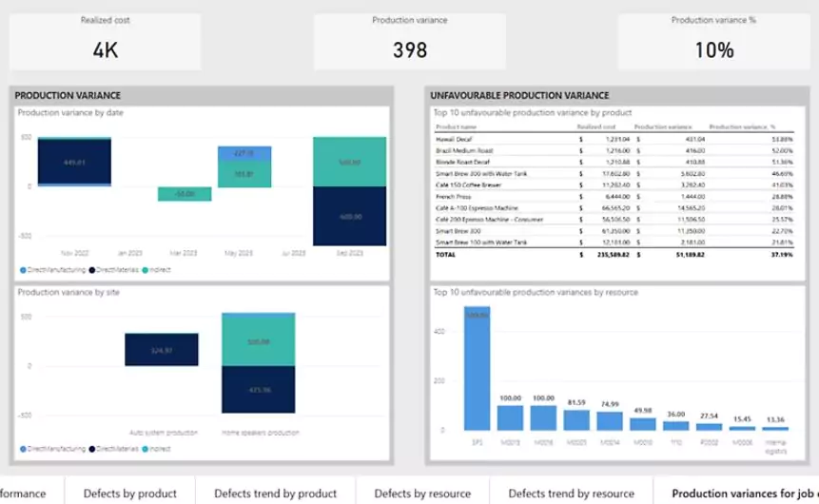
Task: Select the French Press product row
Action: (x=614, y=197)
